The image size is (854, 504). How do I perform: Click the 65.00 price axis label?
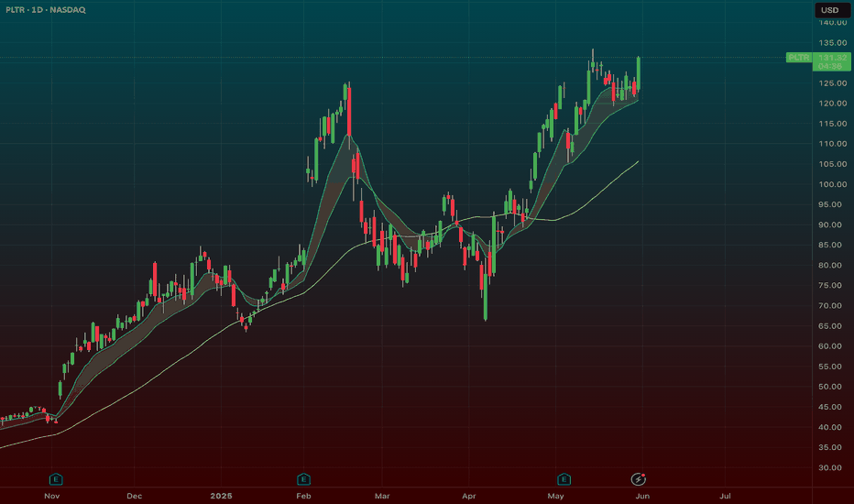pos(830,326)
